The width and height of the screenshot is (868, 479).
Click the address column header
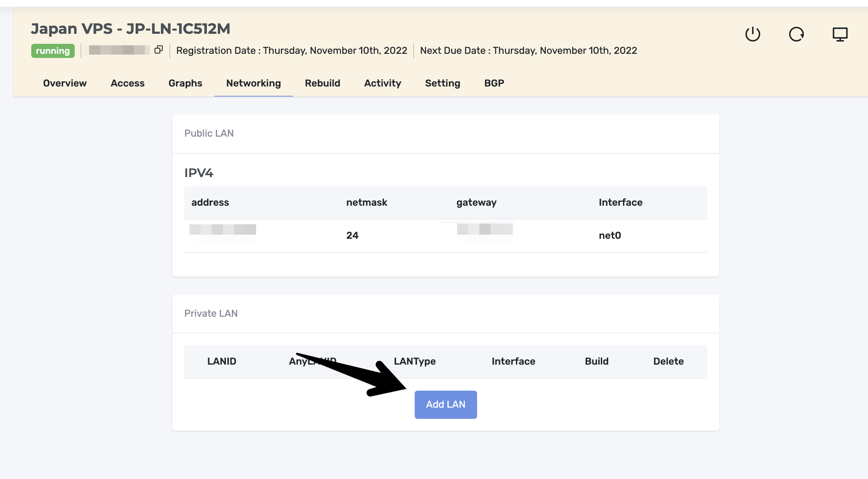[x=210, y=202]
